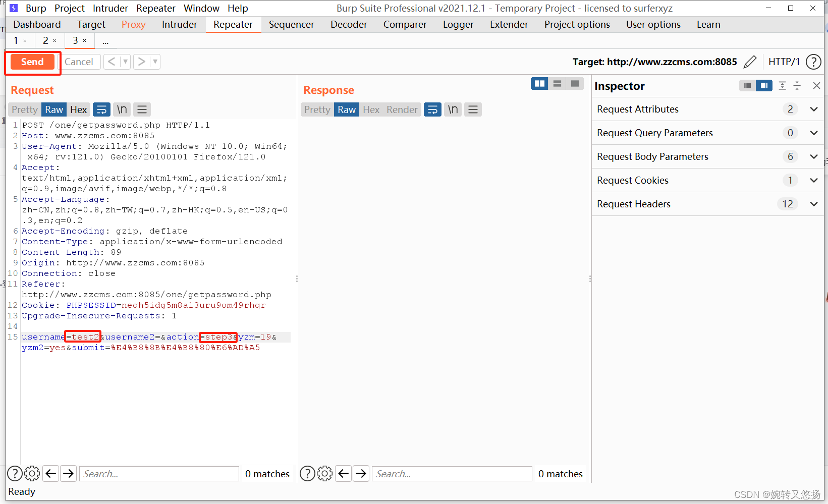
Task: Open Request search help icon
Action: pyautogui.click(x=15, y=473)
